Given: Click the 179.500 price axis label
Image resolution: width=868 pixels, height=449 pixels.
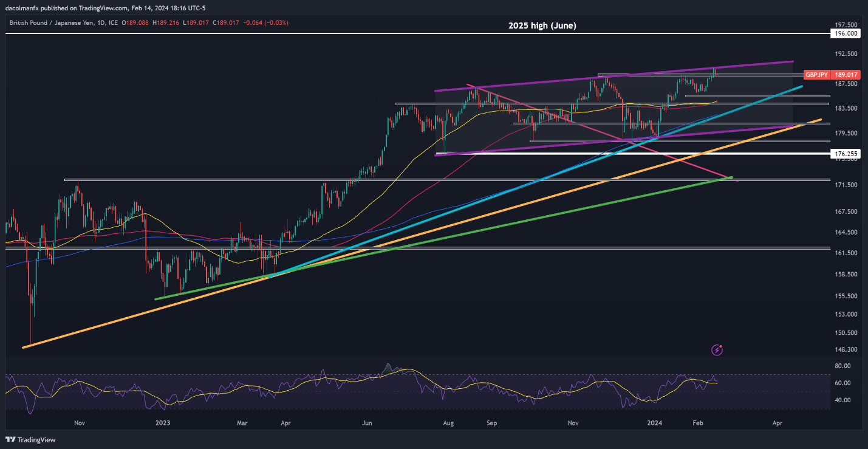Looking at the screenshot, I should click(846, 133).
